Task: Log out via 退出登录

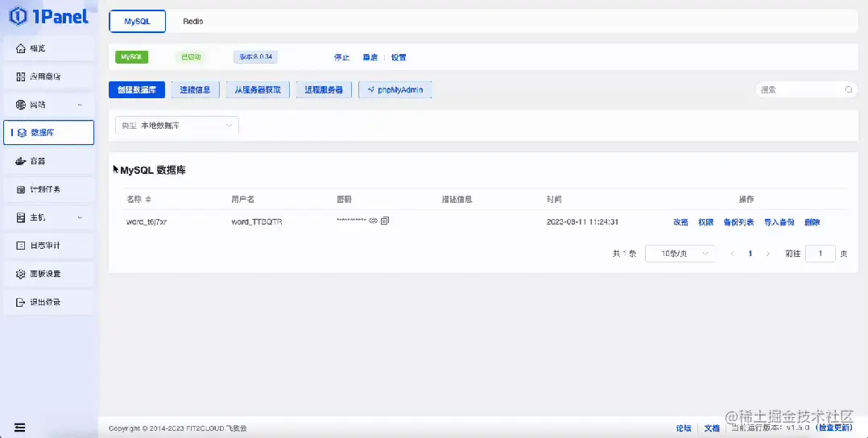Action: coord(48,303)
